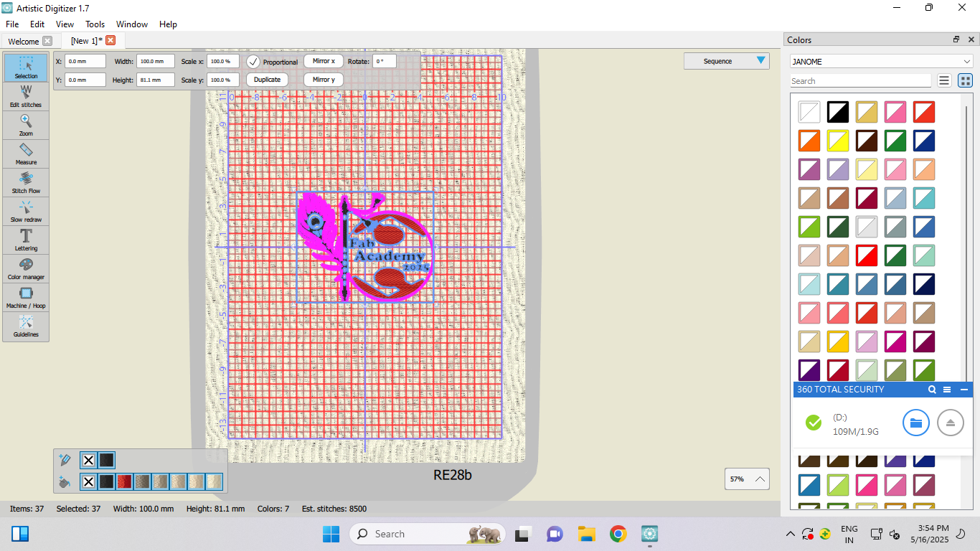The width and height of the screenshot is (980, 551).
Task: Open drive D: folder in 360 popup
Action: point(916,423)
